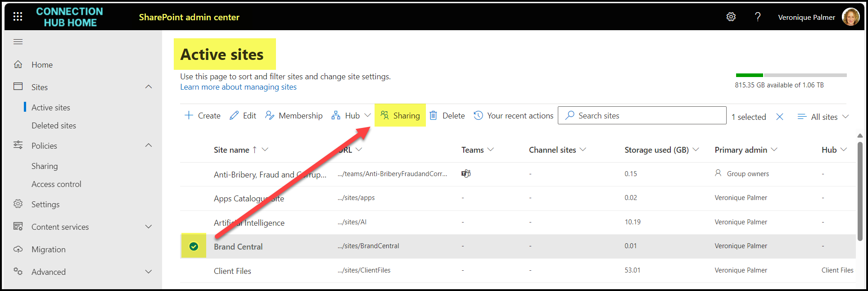Uncheck the Brand Central row checkbox
This screenshot has width=868, height=291.
[194, 246]
